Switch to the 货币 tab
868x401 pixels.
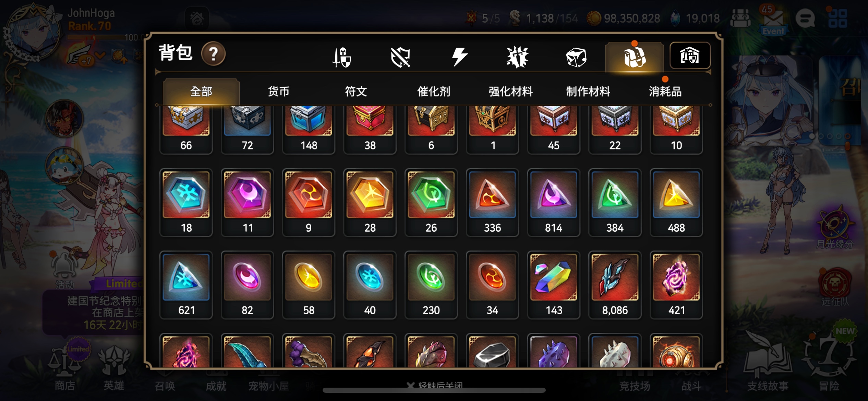pos(278,92)
